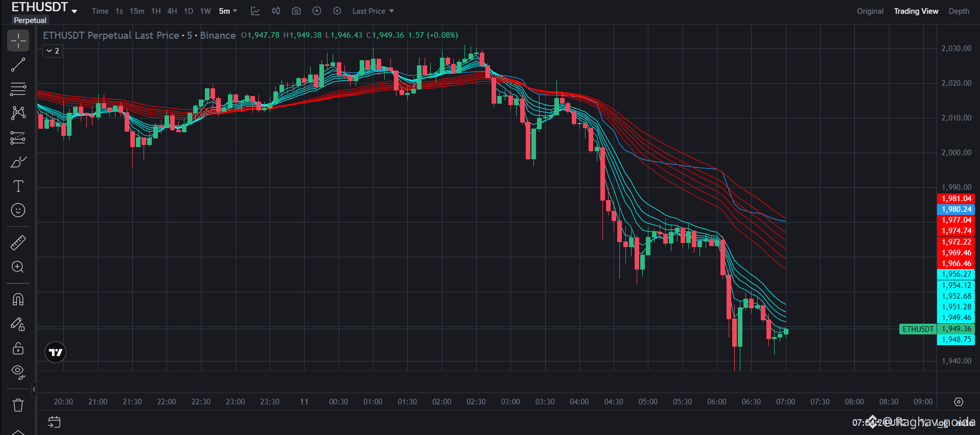Image resolution: width=980 pixels, height=435 pixels.
Task: Click the red 1,981.04 price label
Action: coord(956,199)
